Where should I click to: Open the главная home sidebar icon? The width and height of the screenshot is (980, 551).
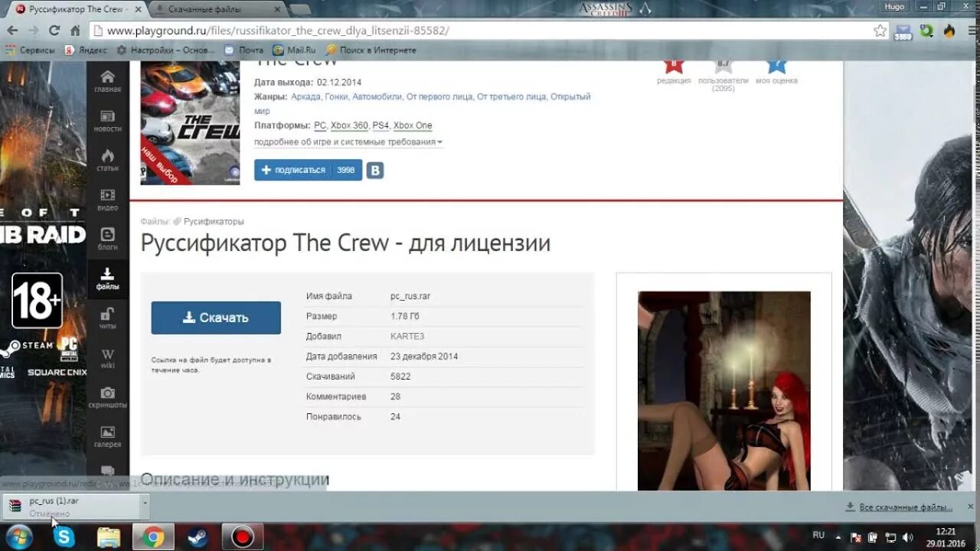(x=107, y=81)
